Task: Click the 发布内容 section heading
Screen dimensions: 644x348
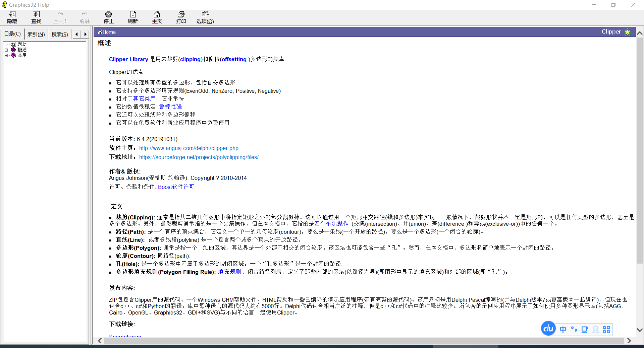Action: click(x=122, y=288)
